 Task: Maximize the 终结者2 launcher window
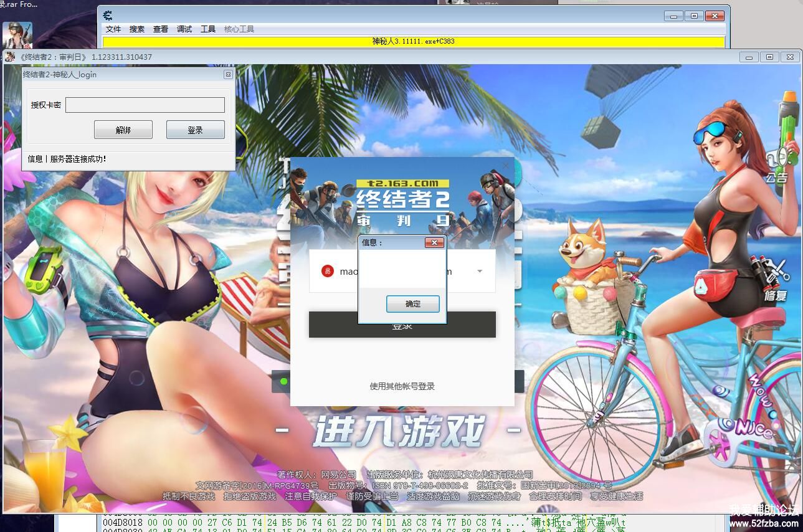(x=769, y=57)
